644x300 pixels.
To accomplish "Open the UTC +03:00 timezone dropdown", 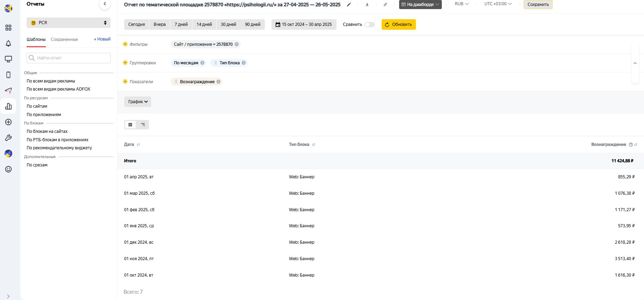I will 498,4.
